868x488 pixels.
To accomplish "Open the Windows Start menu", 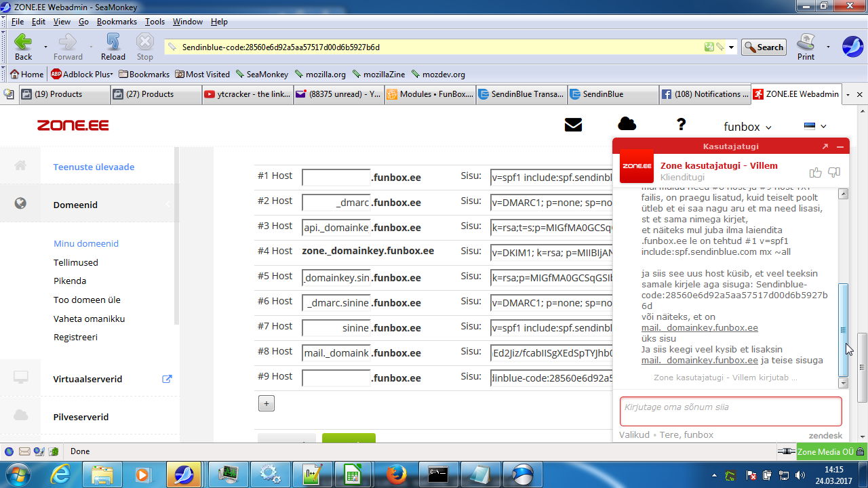I will pyautogui.click(x=17, y=474).
